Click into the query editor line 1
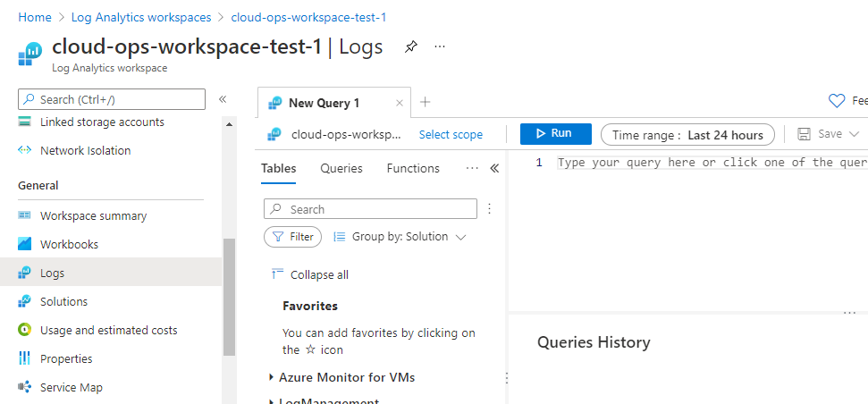The image size is (868, 404). click(x=712, y=162)
